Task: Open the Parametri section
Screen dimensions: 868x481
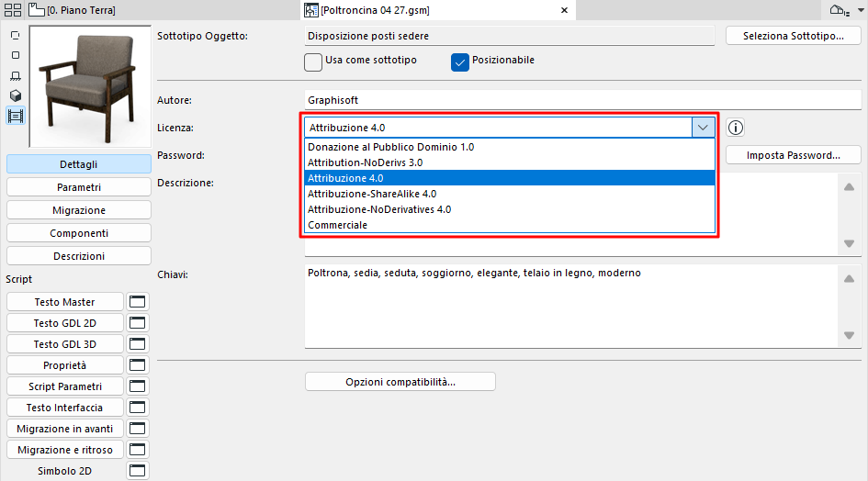Action: (79, 187)
